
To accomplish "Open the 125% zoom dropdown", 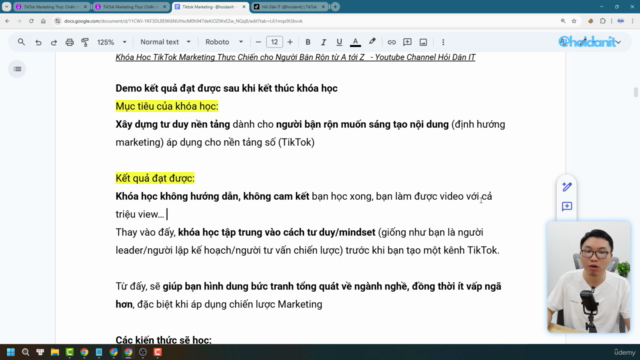I will pos(111,42).
